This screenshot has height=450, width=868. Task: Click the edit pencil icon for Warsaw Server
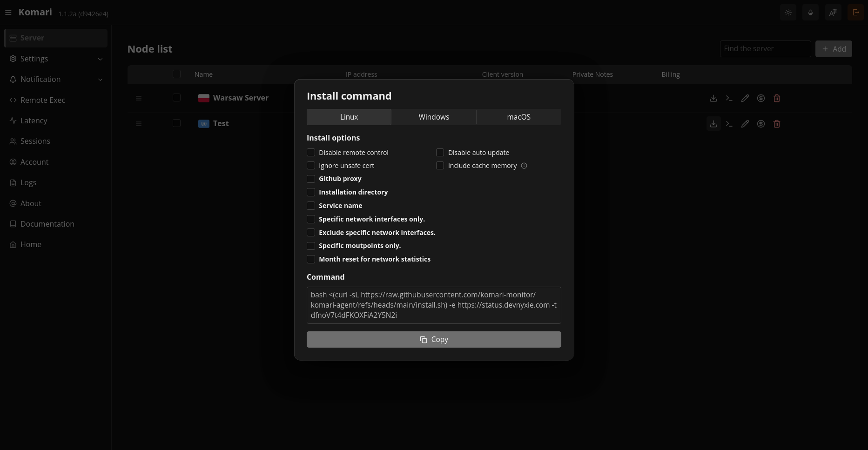point(745,98)
